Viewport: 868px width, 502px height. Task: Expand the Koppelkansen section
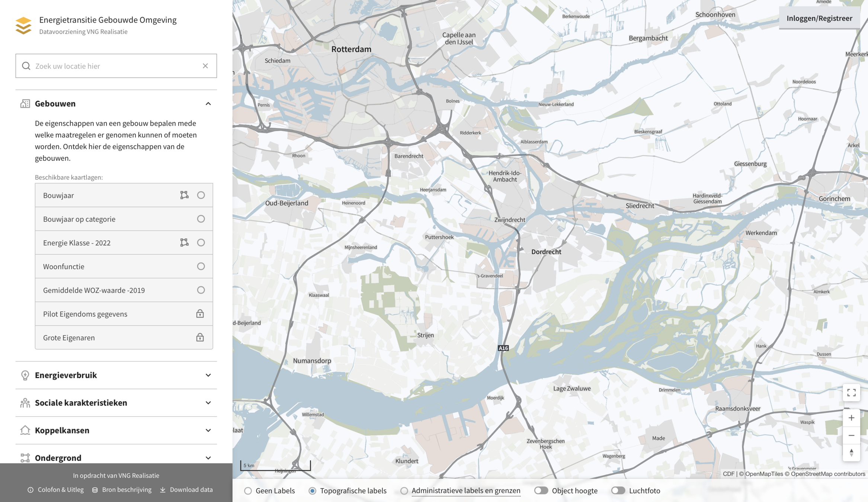pos(208,430)
